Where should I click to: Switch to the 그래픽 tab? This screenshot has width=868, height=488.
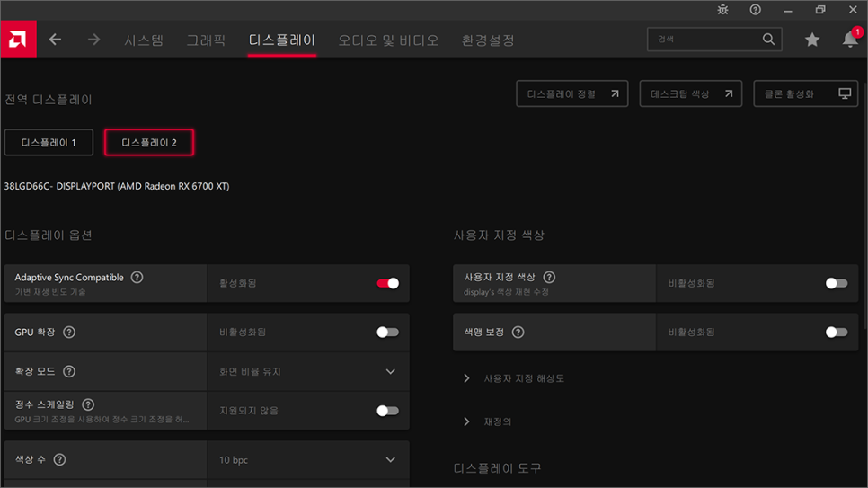coord(206,40)
